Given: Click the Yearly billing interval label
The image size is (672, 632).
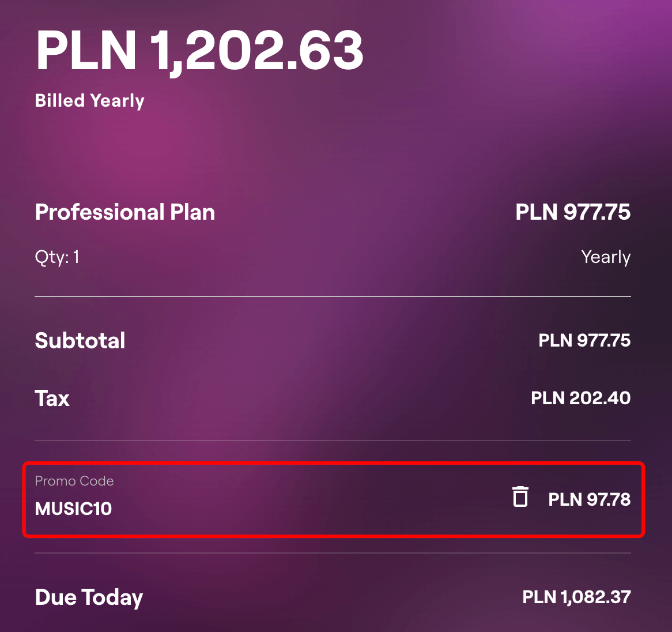Looking at the screenshot, I should [605, 257].
